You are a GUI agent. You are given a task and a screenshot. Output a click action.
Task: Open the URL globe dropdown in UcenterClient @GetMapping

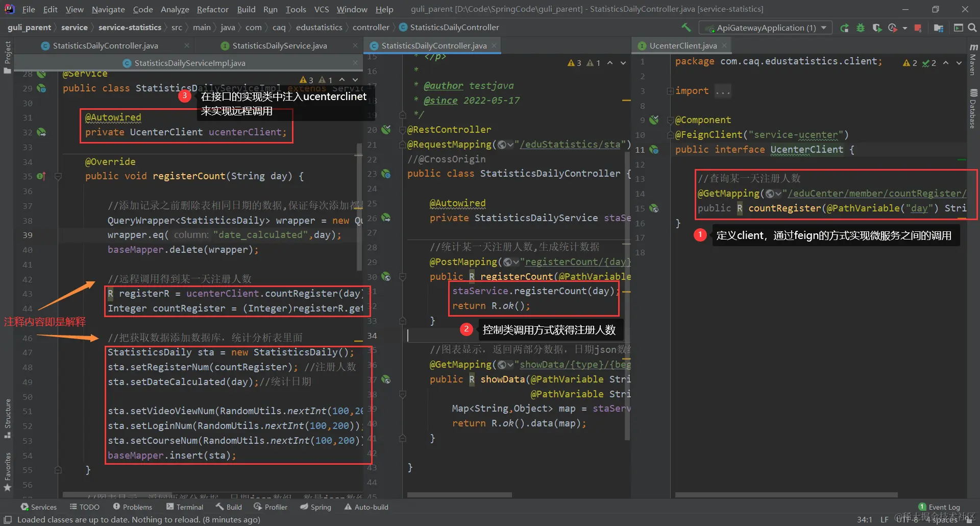(773, 194)
